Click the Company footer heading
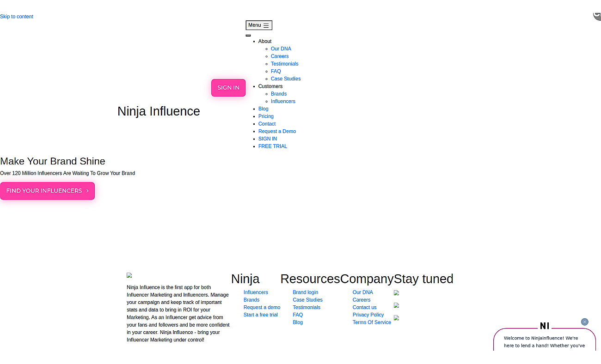 pos(367,279)
